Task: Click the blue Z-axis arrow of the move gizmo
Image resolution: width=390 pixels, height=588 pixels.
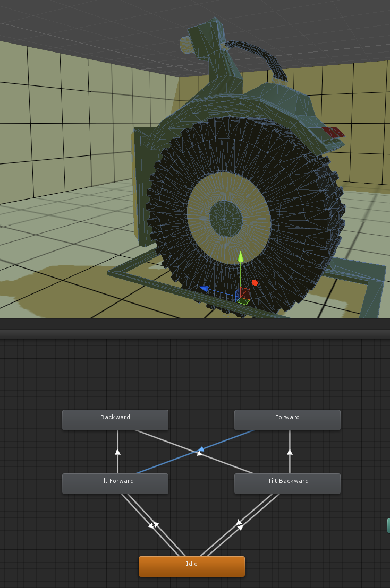Action: tap(205, 289)
